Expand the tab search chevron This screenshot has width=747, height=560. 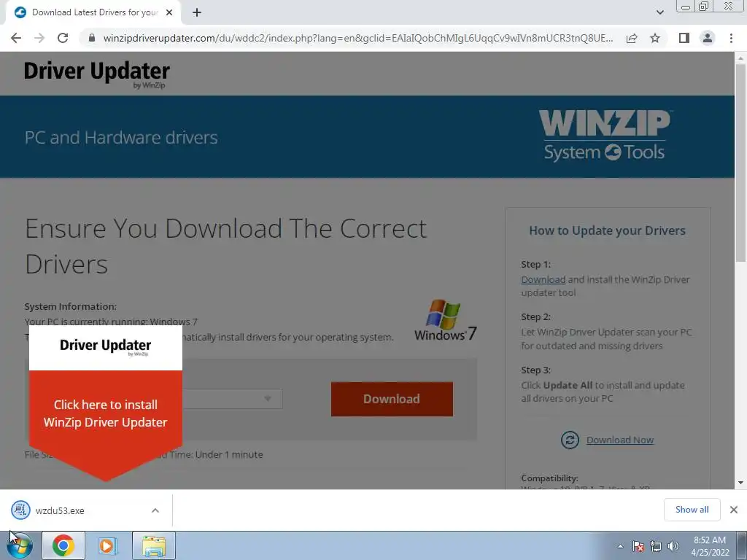click(659, 13)
